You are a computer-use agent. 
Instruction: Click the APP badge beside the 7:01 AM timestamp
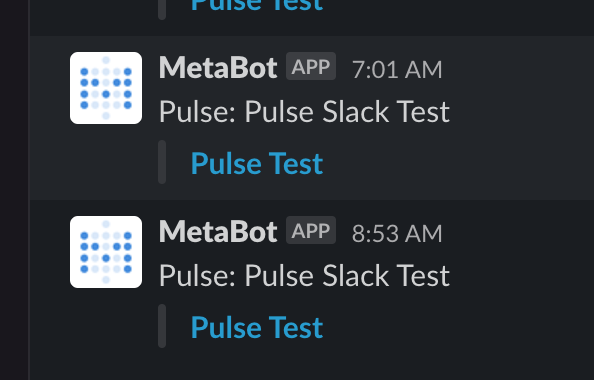click(311, 66)
